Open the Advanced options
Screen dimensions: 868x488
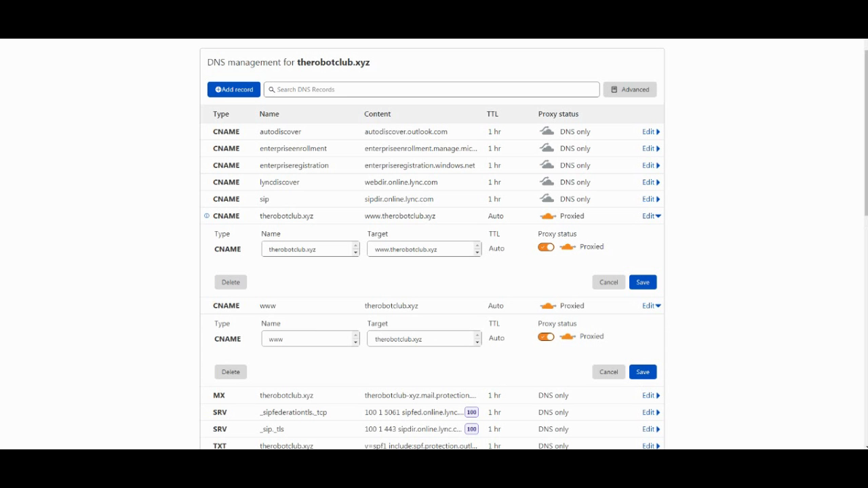click(629, 89)
